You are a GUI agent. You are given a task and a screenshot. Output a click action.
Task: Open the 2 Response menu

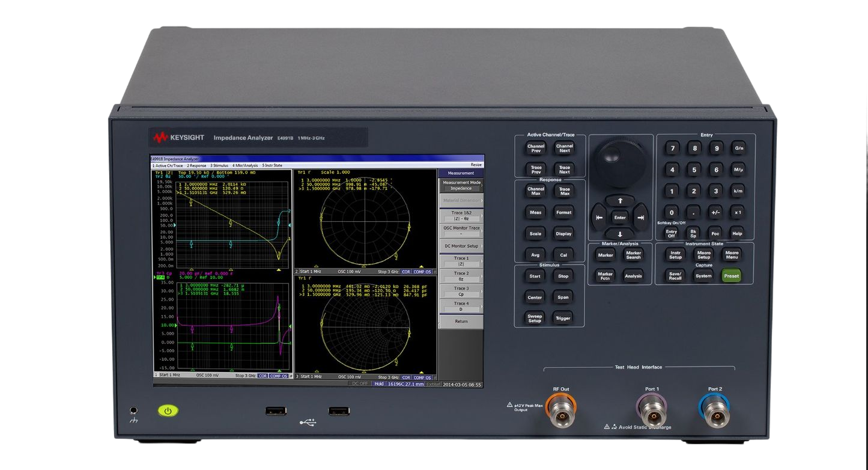[196, 165]
